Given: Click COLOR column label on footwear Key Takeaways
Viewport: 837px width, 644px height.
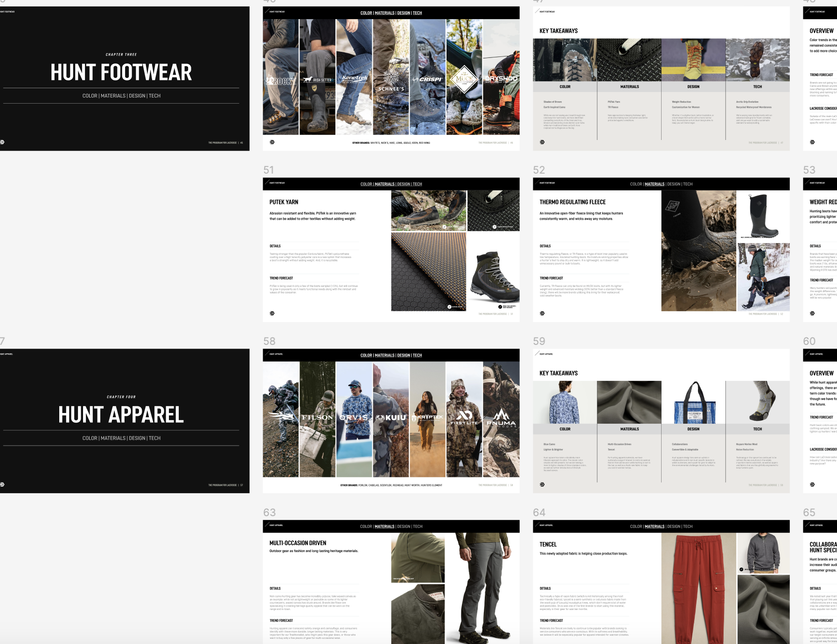Looking at the screenshot, I should pos(565,87).
